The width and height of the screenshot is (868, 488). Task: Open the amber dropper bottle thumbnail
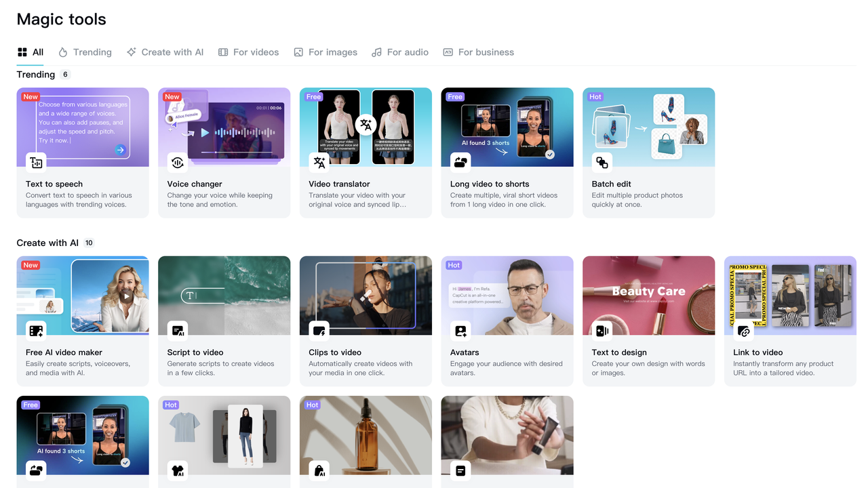366,435
